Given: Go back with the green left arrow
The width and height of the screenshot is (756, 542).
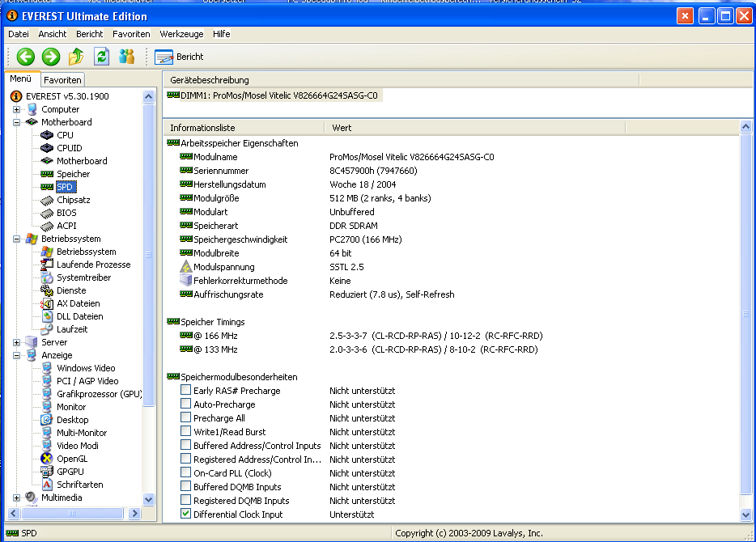Looking at the screenshot, I should pos(26,57).
